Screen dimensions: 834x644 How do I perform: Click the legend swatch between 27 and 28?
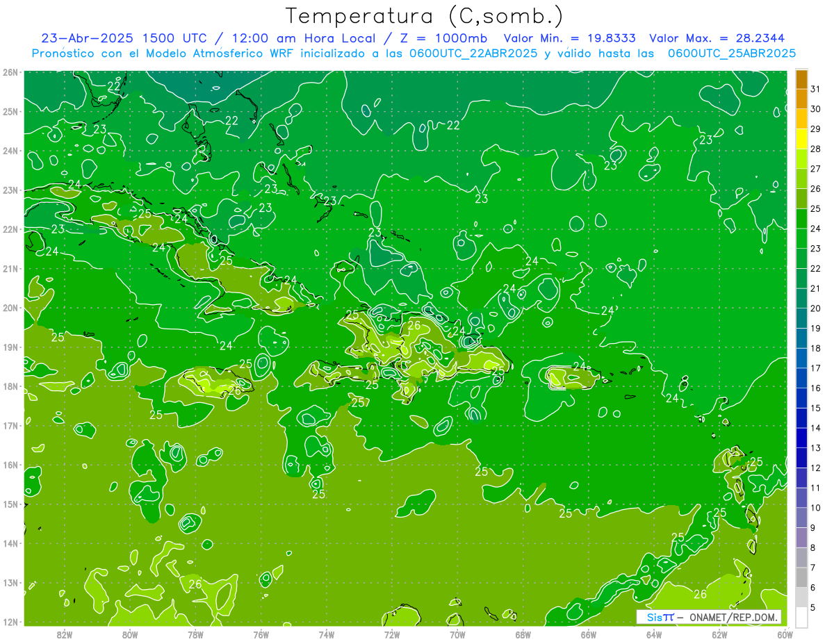coord(801,159)
